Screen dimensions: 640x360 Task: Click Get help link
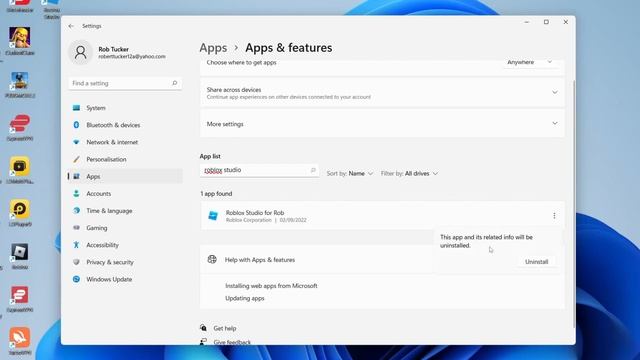pyautogui.click(x=224, y=328)
